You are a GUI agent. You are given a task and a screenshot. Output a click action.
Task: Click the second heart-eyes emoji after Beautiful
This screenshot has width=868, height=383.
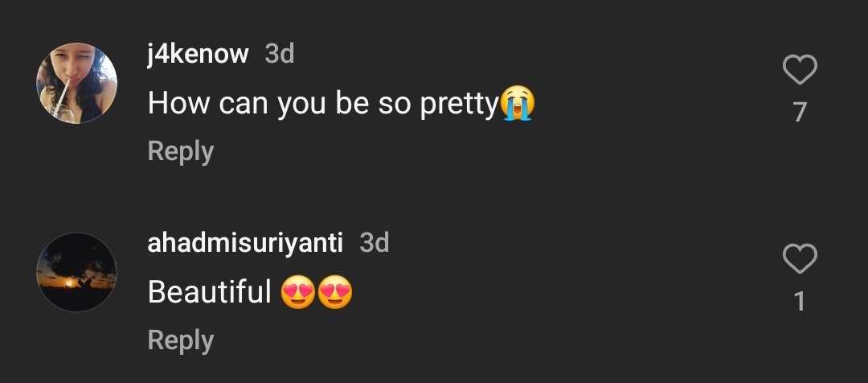pos(335,293)
